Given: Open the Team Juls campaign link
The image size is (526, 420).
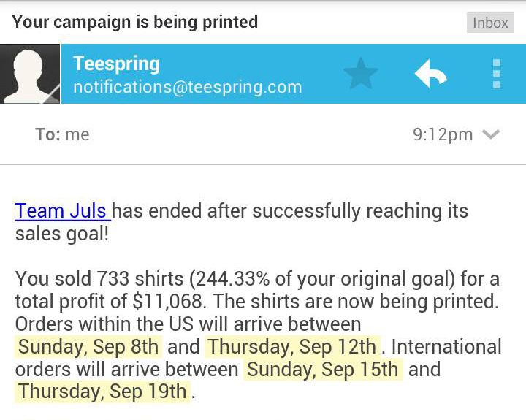Looking at the screenshot, I should point(61,211).
